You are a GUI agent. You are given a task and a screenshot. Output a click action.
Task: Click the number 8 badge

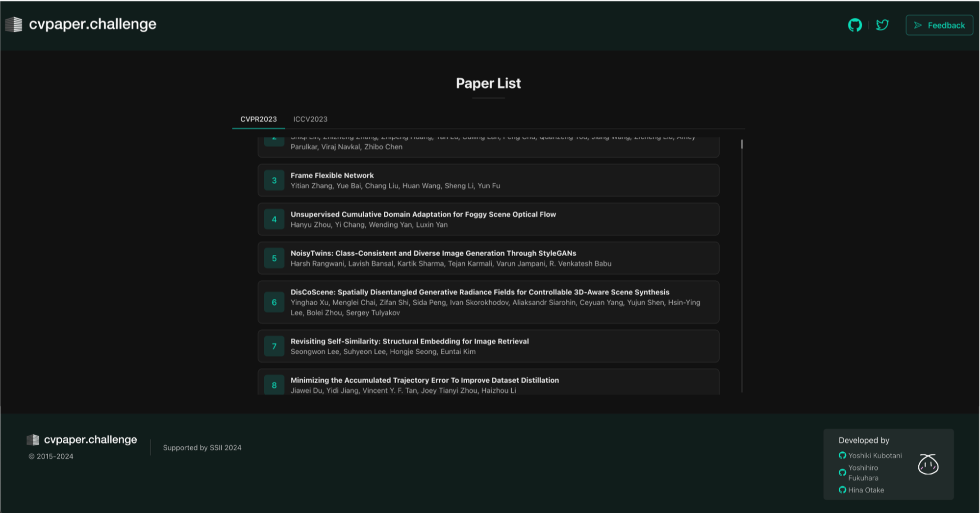274,385
